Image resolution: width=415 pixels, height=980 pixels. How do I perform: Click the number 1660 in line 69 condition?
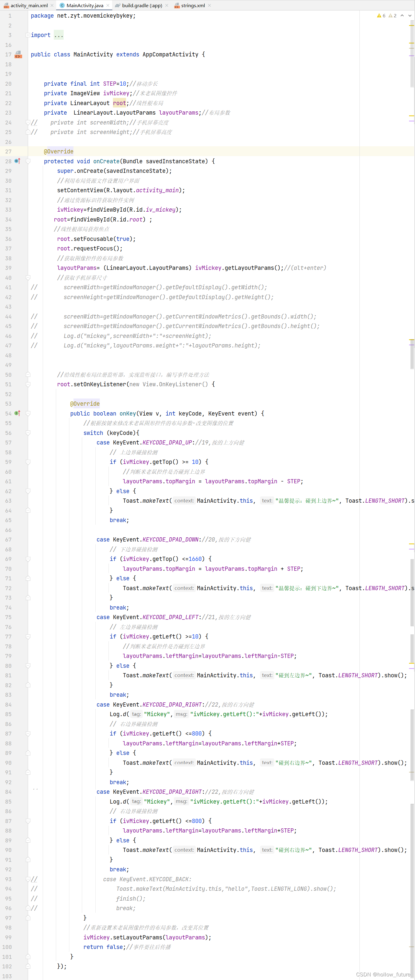195,559
